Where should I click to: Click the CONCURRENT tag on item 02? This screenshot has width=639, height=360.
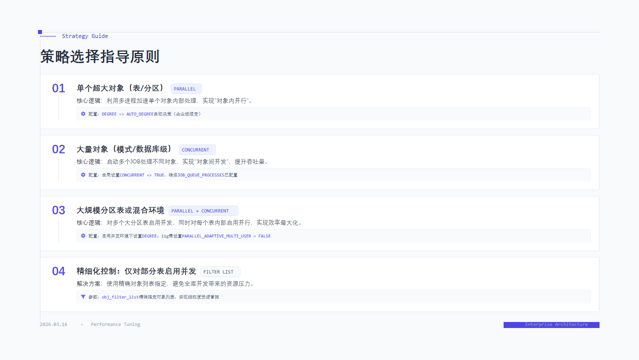pyautogui.click(x=196, y=150)
